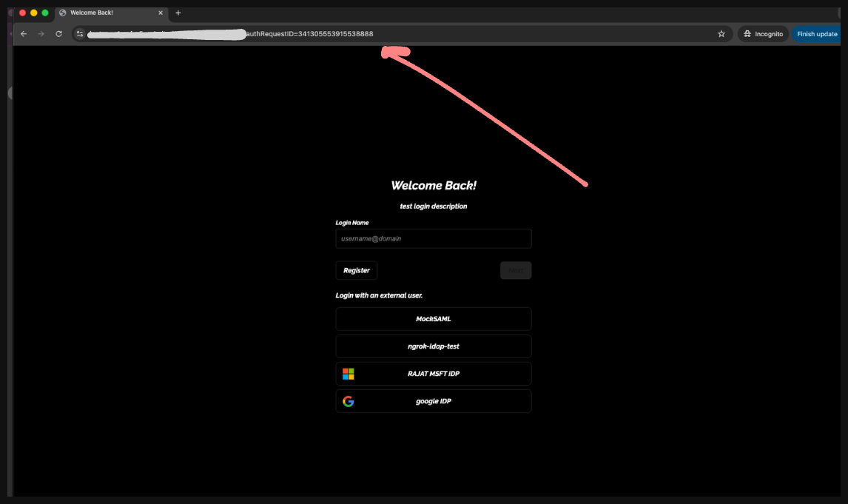848x504 pixels.
Task: Click the Microsoft logo icon
Action: pyautogui.click(x=349, y=374)
